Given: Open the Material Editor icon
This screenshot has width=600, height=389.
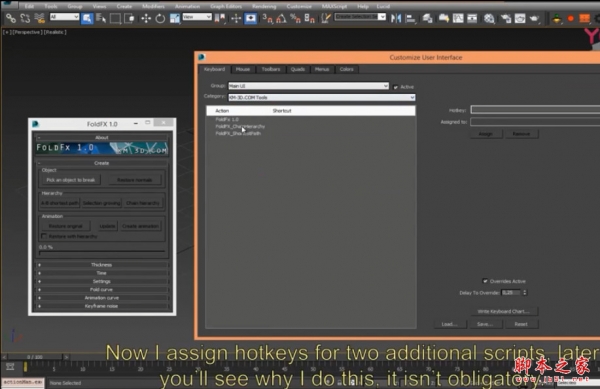Looking at the screenshot, I should pos(489,18).
